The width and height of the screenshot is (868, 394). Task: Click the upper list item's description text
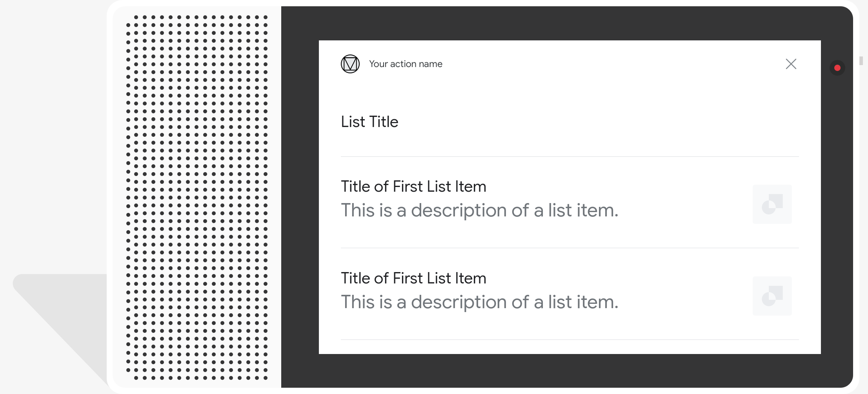(479, 211)
